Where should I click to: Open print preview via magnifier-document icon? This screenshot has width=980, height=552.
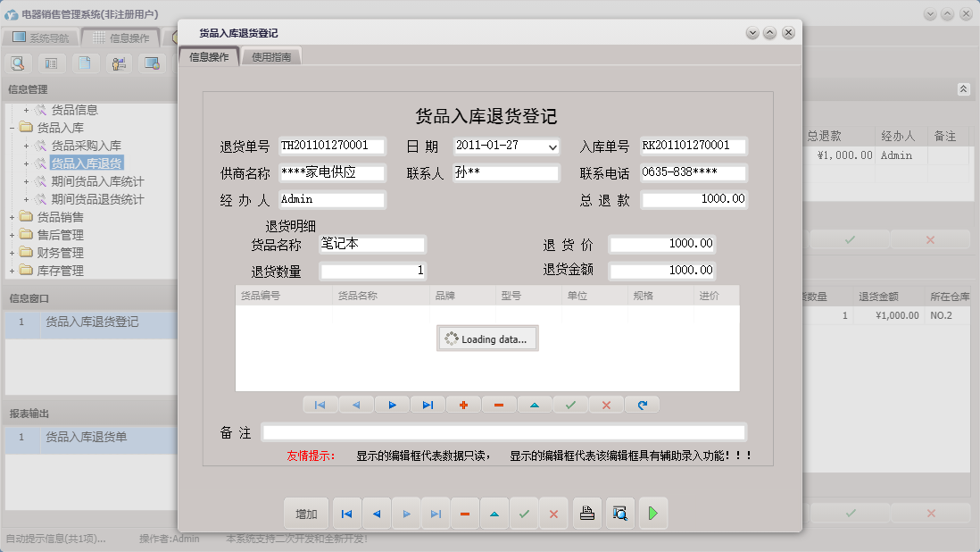[619, 514]
